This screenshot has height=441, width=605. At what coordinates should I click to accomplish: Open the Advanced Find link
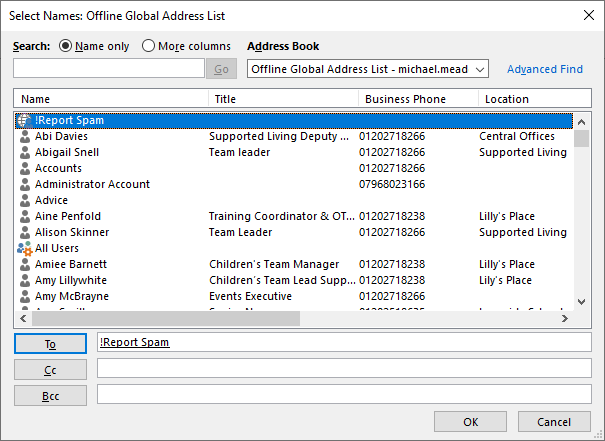point(544,69)
